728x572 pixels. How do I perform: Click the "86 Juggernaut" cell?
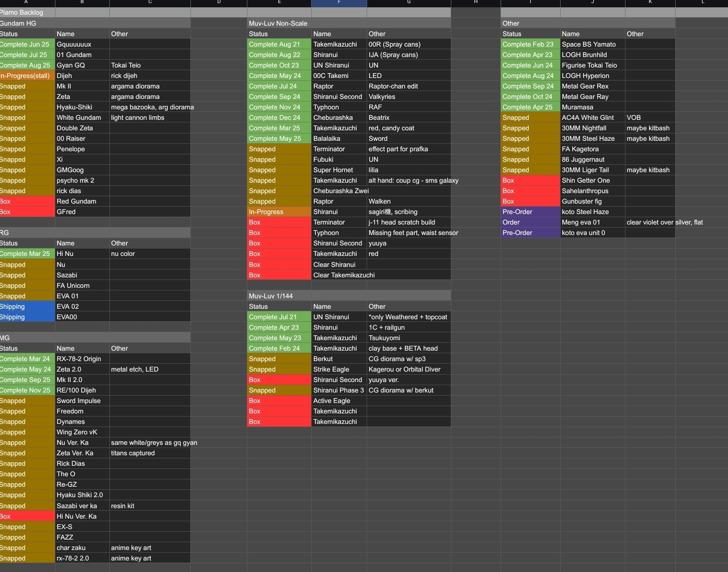pyautogui.click(x=593, y=160)
